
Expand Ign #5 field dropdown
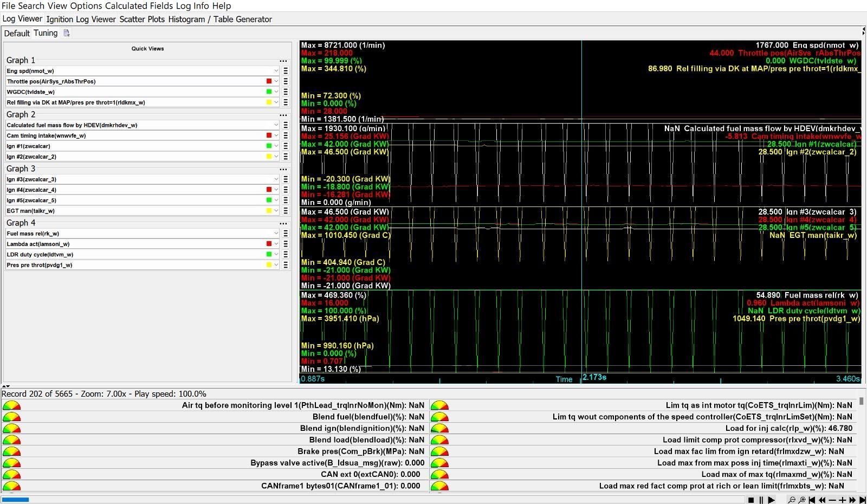276,200
